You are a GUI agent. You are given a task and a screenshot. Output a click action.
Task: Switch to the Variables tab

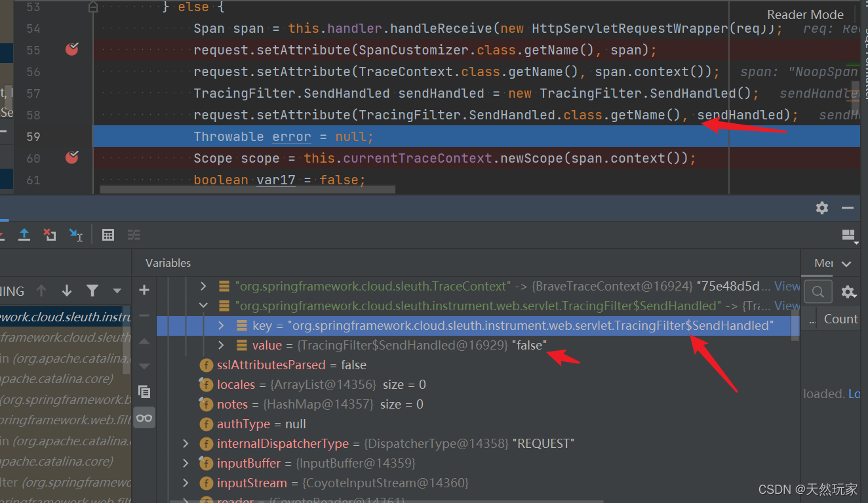(168, 263)
